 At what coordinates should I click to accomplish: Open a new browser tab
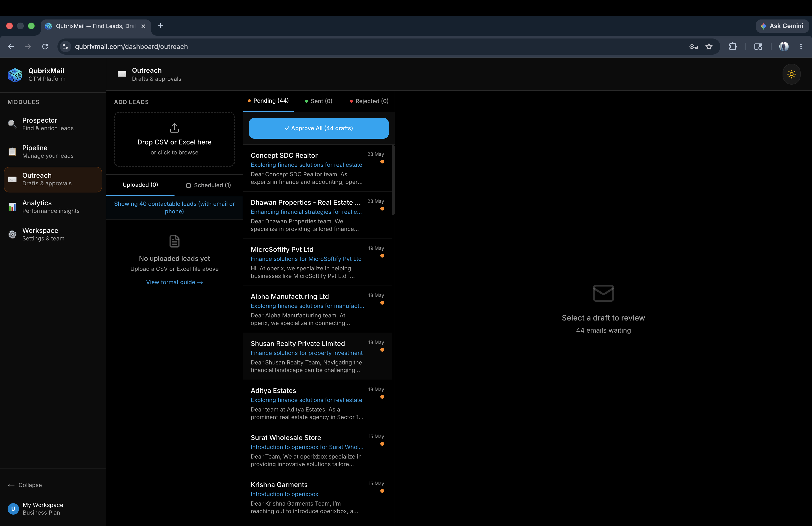[x=160, y=26]
